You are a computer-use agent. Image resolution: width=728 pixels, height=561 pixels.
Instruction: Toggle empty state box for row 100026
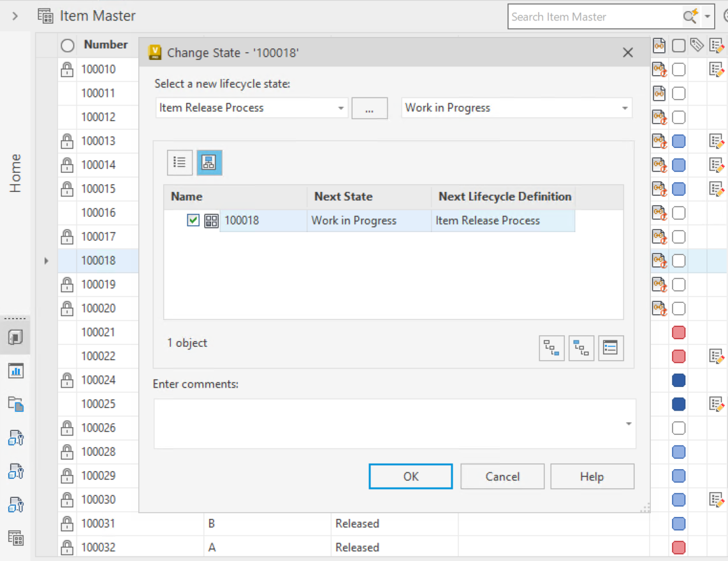pos(679,428)
